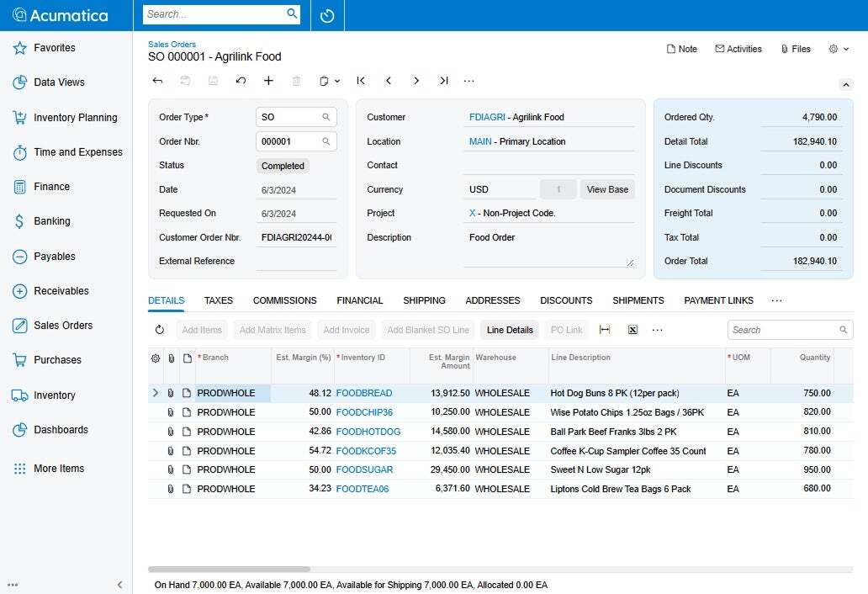Refresh the details grid
This screenshot has height=594, width=868.
point(160,330)
